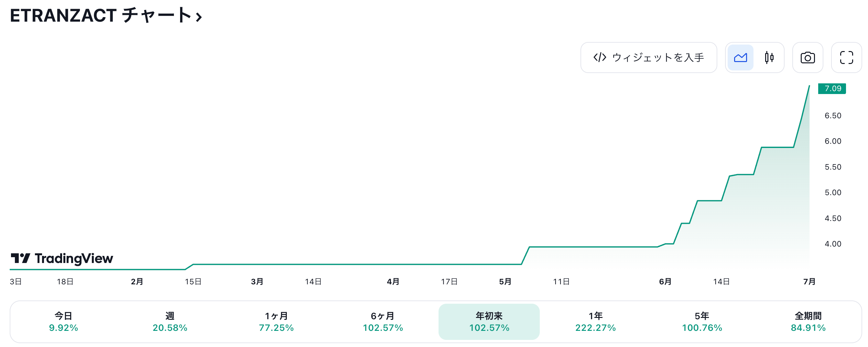Switch to the 1ヶ月 range
Image resolution: width=868 pixels, height=347 pixels.
(x=276, y=322)
